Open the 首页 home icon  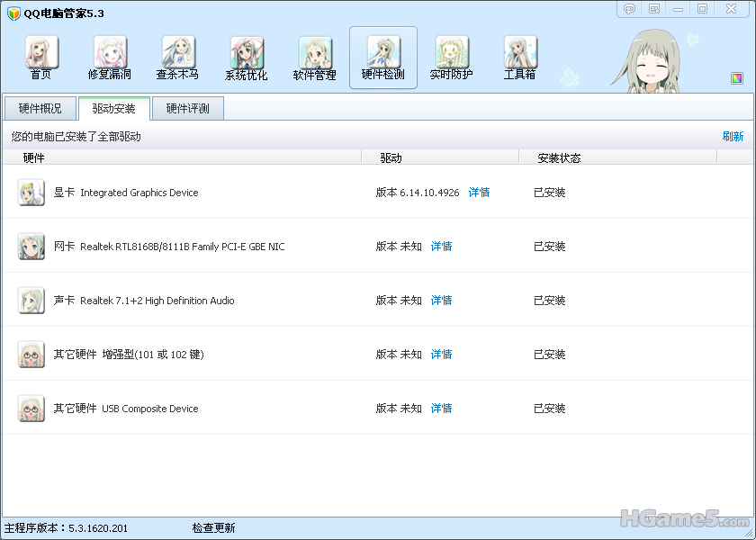(41, 58)
